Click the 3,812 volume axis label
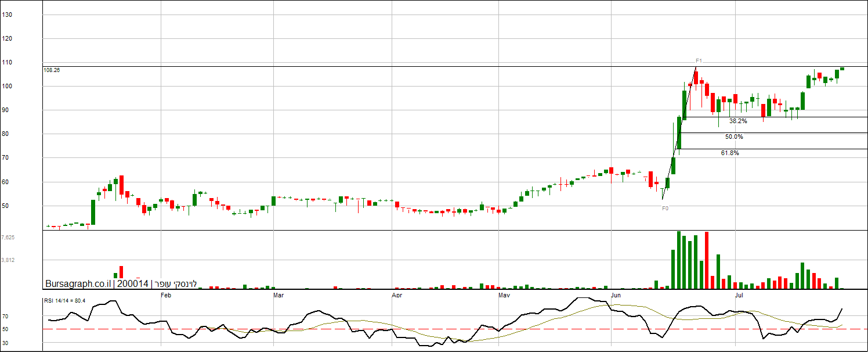 8,260
